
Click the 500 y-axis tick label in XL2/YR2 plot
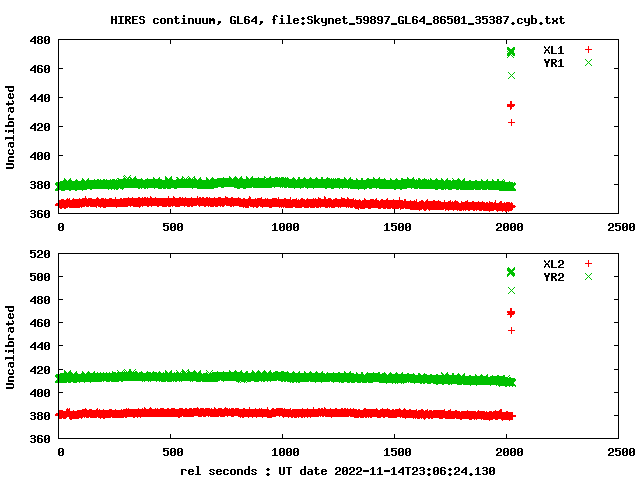(x=40, y=277)
